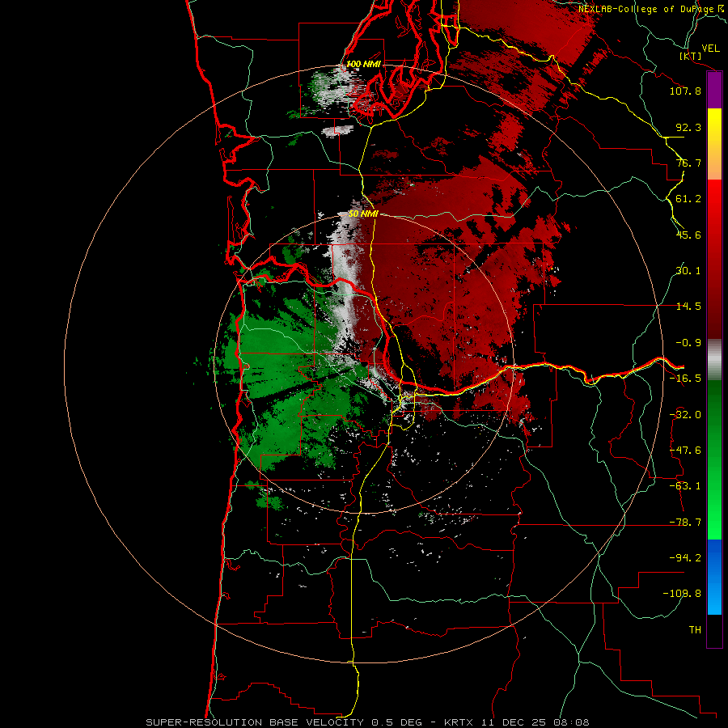This screenshot has width=728, height=728.
Task: Select the -0.9 velocity scale value
Action: pyautogui.click(x=688, y=343)
